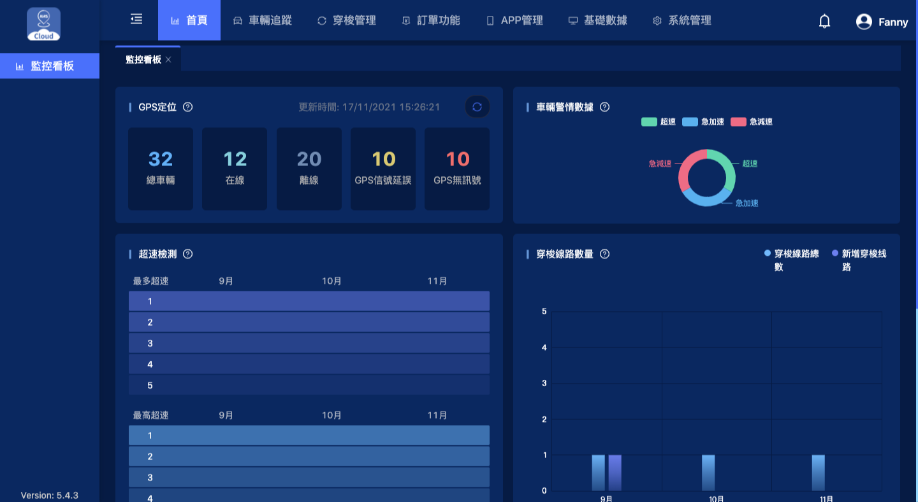Toggle the 超速 legend series
Image resolution: width=918 pixels, height=502 pixels.
(x=659, y=122)
